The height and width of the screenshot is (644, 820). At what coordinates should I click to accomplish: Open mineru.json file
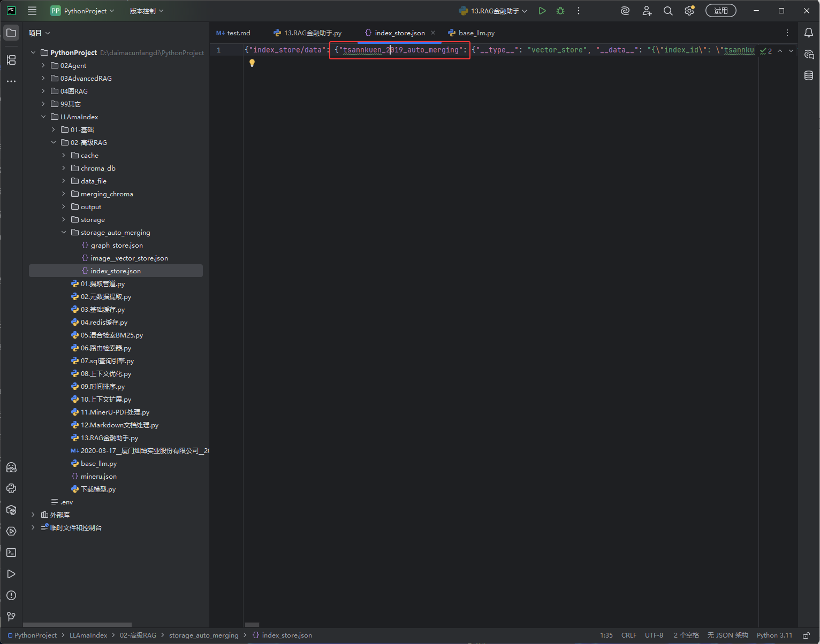coord(98,476)
